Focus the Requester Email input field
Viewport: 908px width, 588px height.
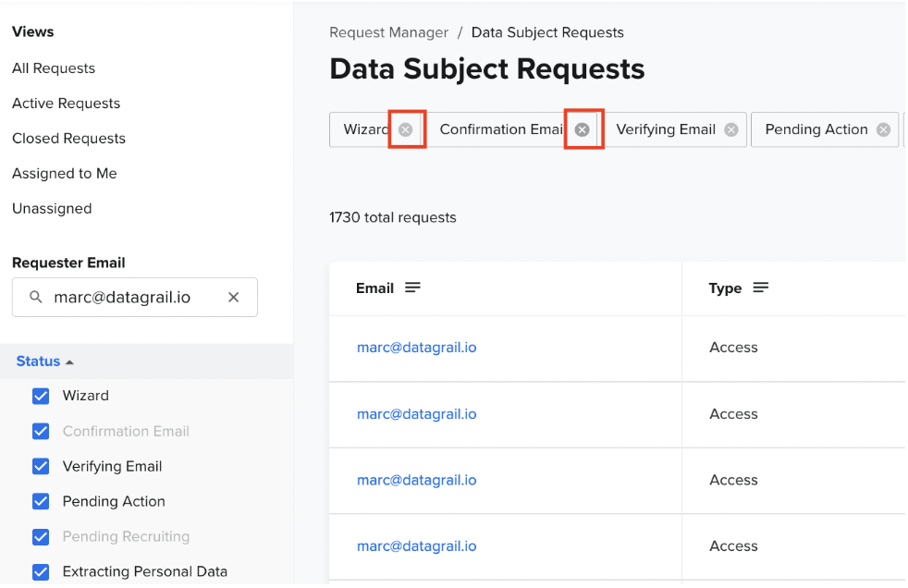(134, 298)
